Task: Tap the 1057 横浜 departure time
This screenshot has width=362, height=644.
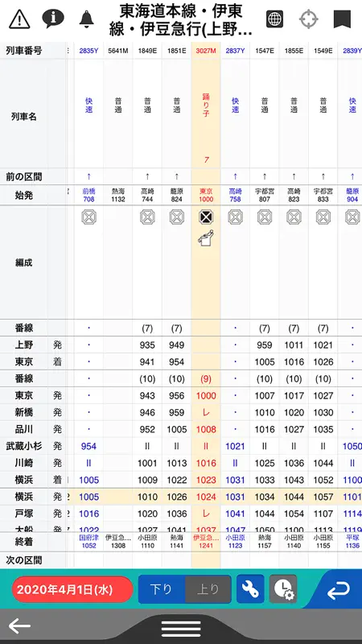Action: point(323,497)
